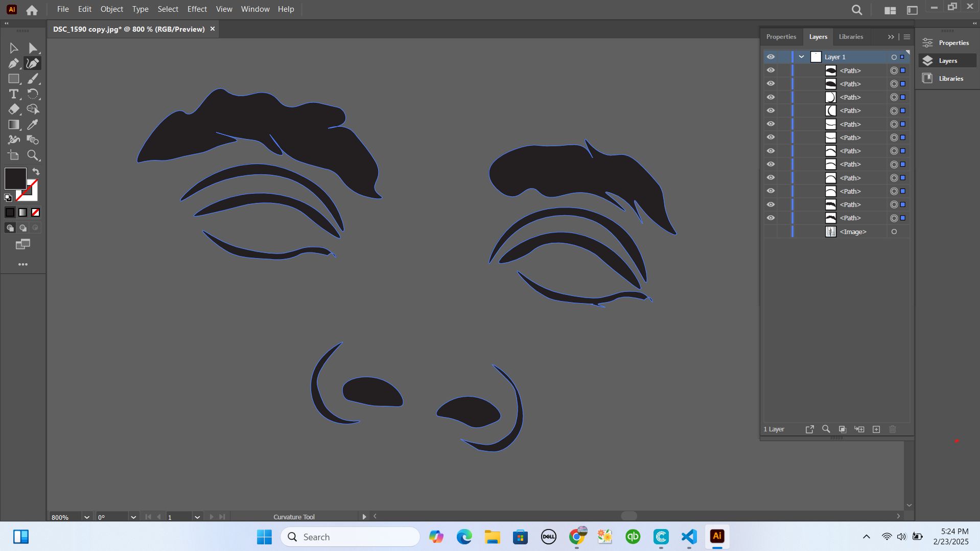Open Google Chrome from taskbar
980x551 pixels.
(577, 537)
